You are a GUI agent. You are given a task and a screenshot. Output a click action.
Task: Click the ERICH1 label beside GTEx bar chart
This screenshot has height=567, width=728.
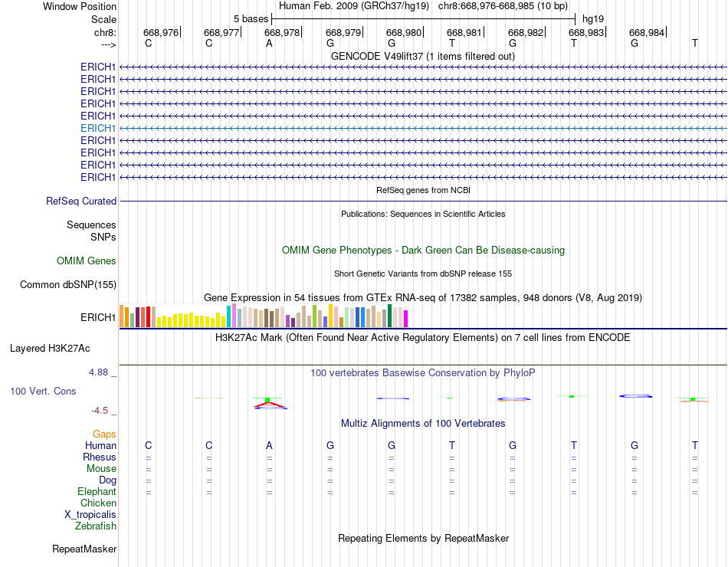click(x=98, y=318)
